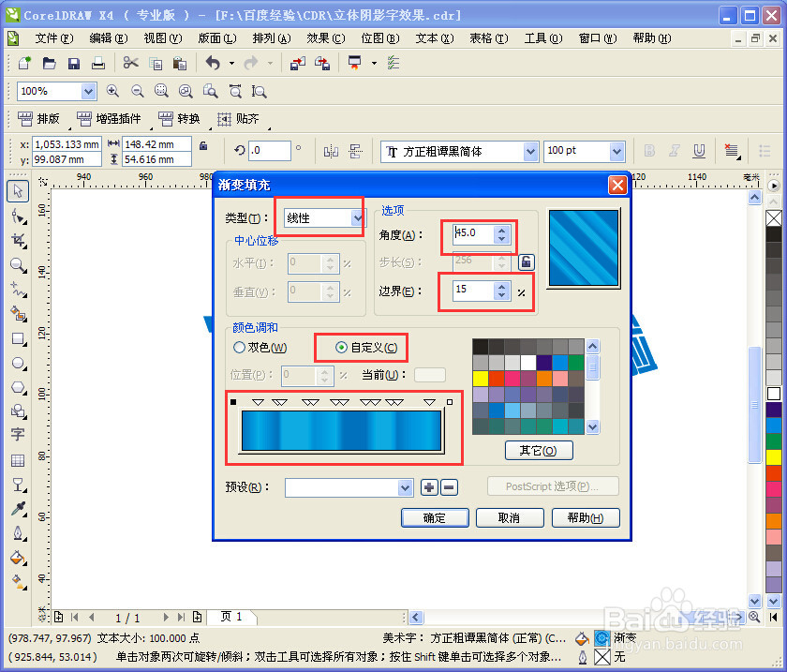Select the Outline pen tool
Image resolution: width=787 pixels, height=672 pixels.
pos(18,533)
